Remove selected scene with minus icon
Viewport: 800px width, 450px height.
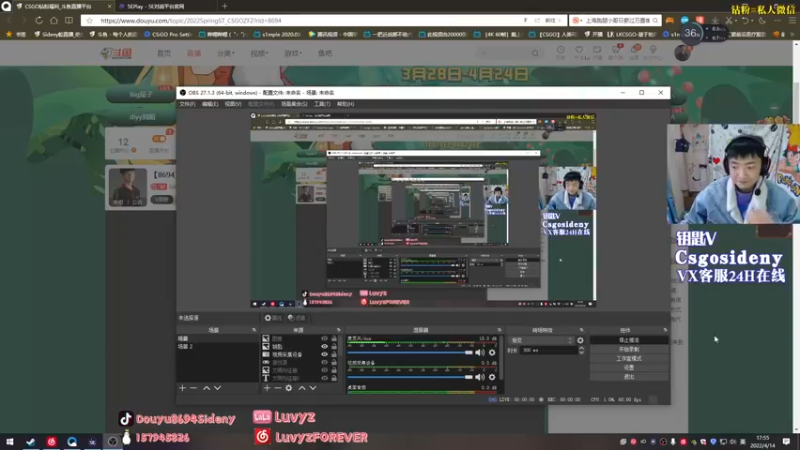coord(193,388)
